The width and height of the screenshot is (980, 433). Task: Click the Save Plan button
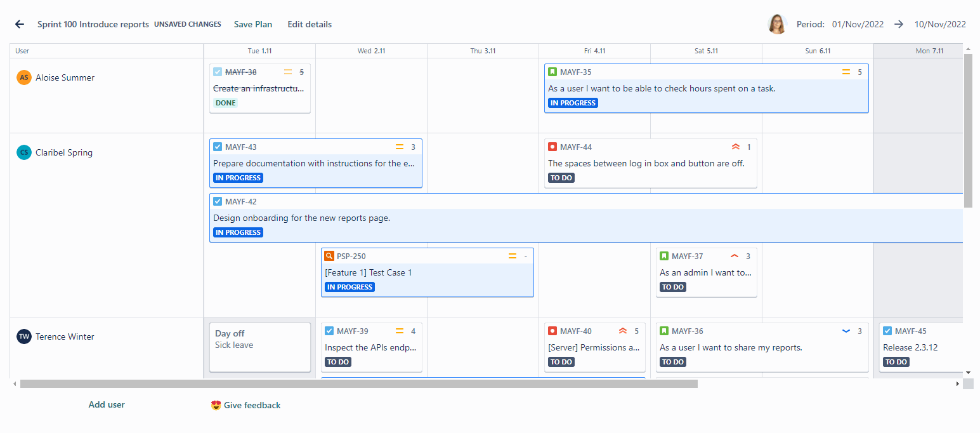point(253,24)
